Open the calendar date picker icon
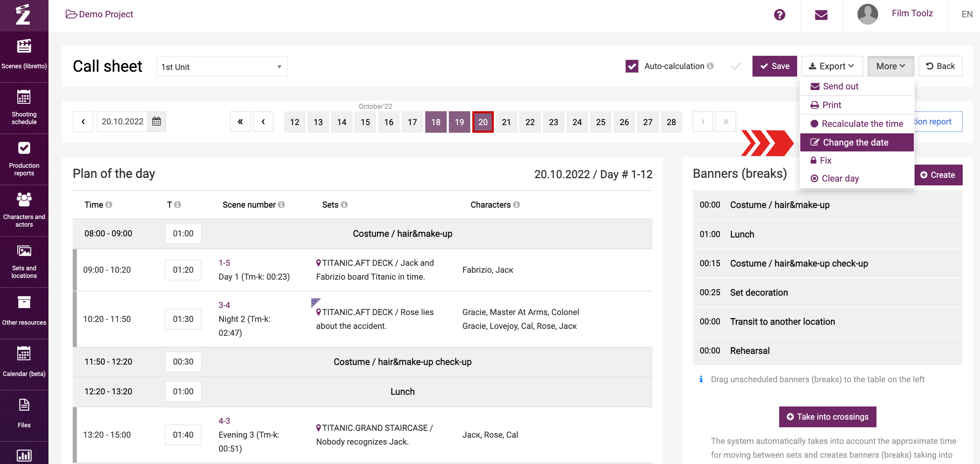This screenshot has width=980, height=464. [x=157, y=121]
